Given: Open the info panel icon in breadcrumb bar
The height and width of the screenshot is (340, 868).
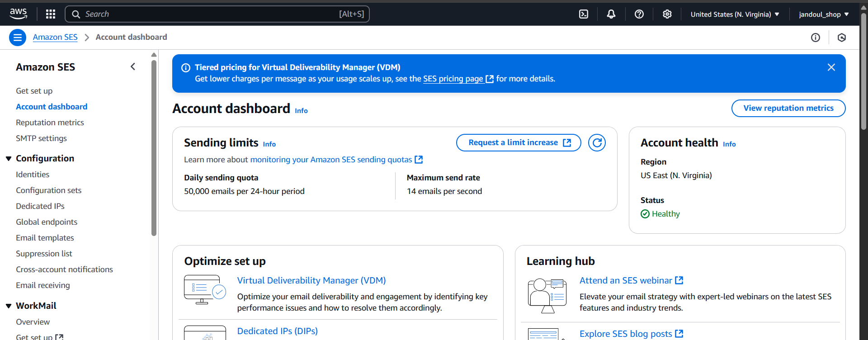Looking at the screenshot, I should pos(816,38).
